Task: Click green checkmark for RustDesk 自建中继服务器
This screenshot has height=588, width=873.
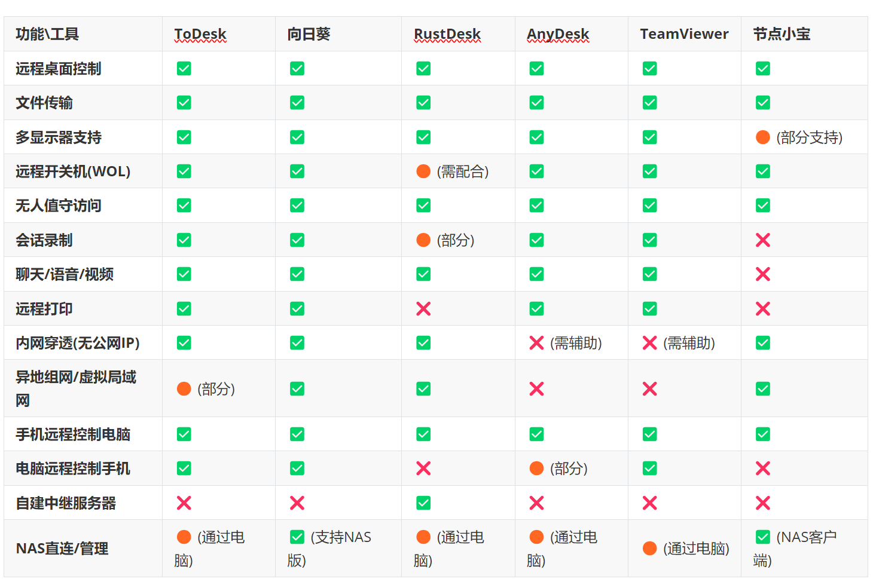Action: [423, 503]
